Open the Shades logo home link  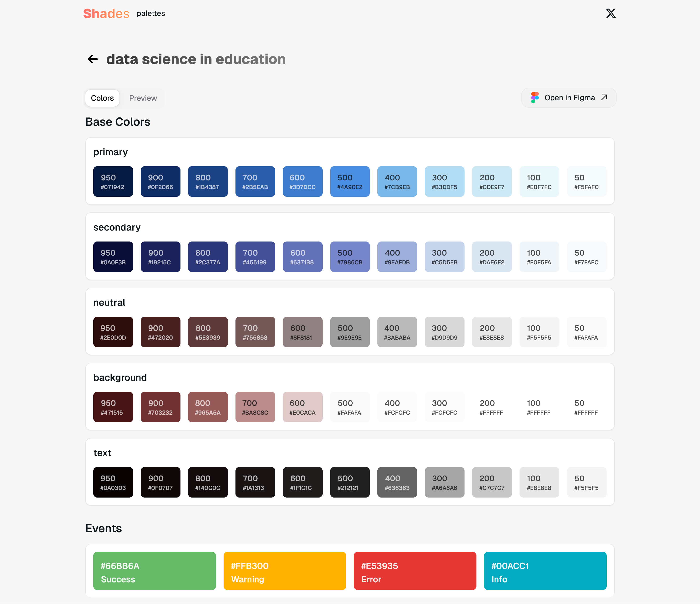coord(106,14)
